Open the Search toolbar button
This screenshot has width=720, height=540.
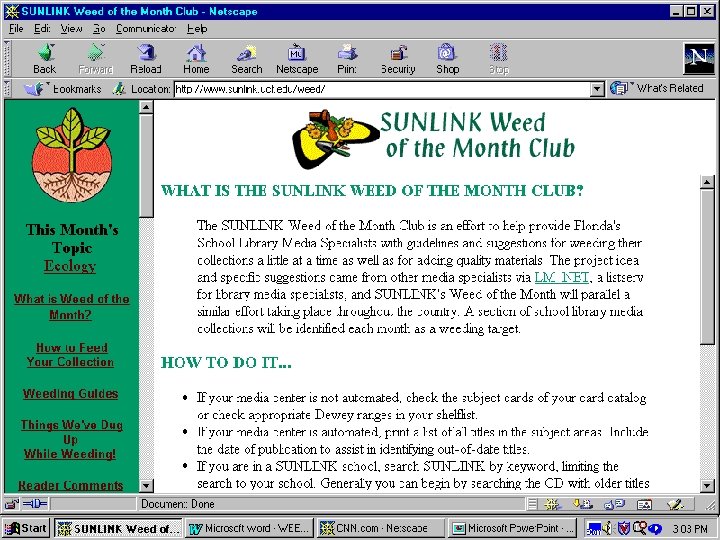247,59
